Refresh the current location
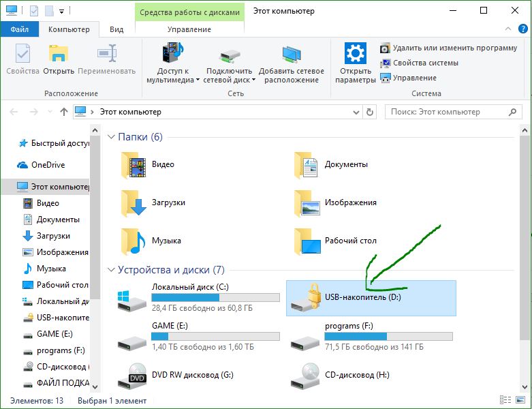The height and width of the screenshot is (409, 532). click(x=370, y=112)
